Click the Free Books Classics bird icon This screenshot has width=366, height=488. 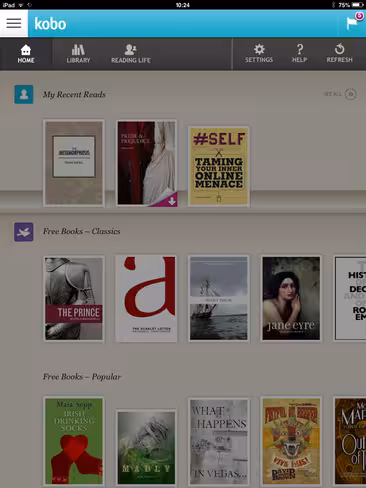pos(24,232)
